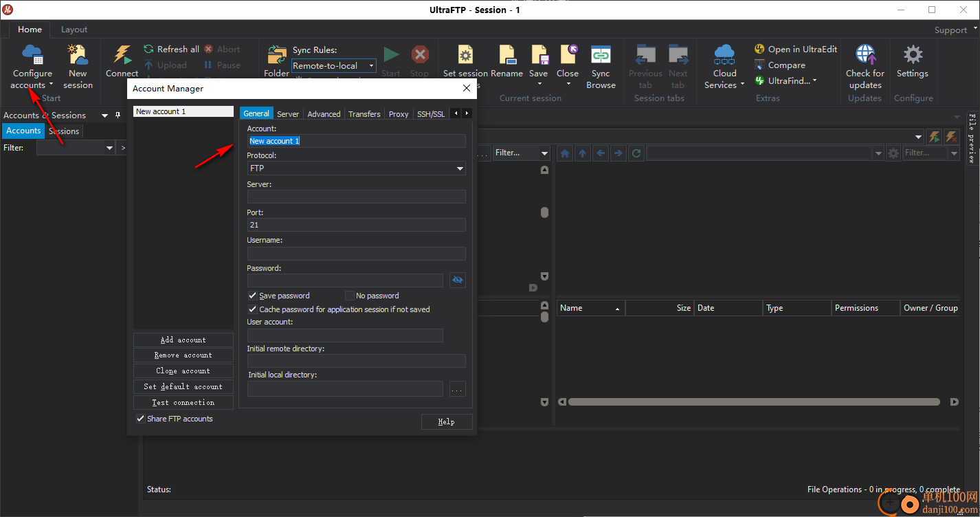Open the Proxy tab

pos(399,114)
